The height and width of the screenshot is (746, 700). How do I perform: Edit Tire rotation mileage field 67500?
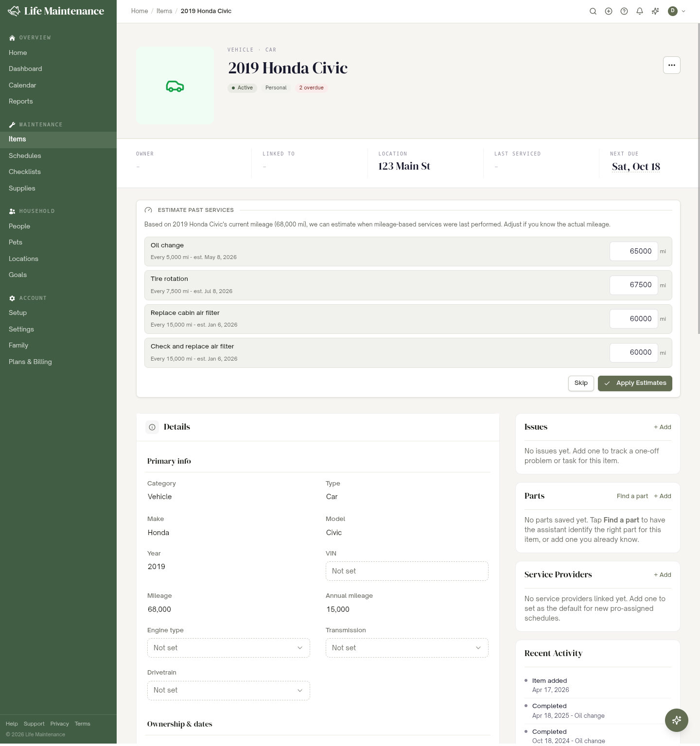(634, 285)
